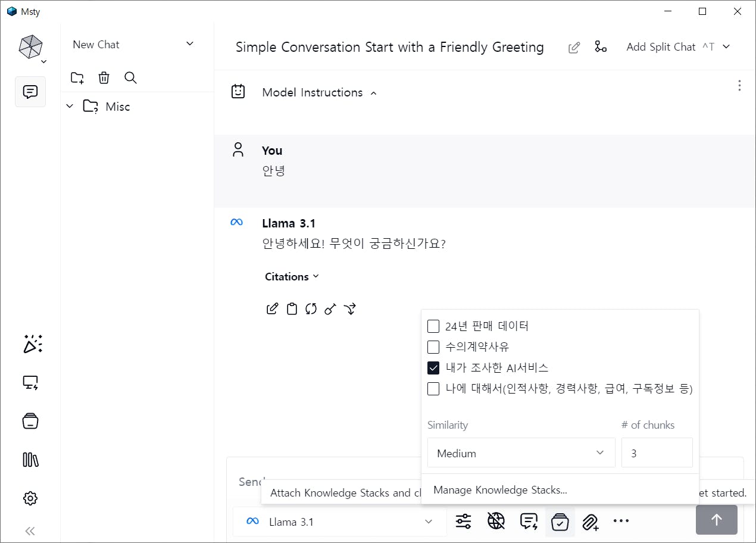Open Knowledge Stacks from left sidebar
This screenshot has width=756, height=543.
coord(30,421)
